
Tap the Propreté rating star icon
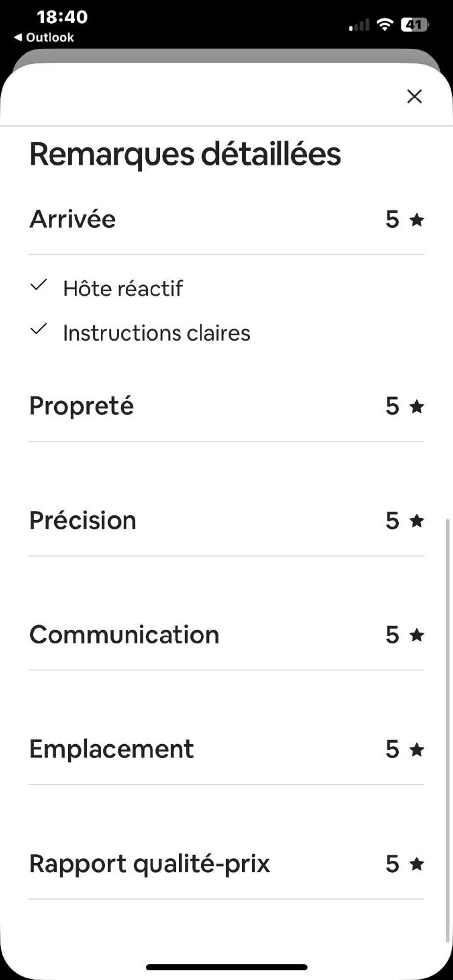[x=417, y=406]
